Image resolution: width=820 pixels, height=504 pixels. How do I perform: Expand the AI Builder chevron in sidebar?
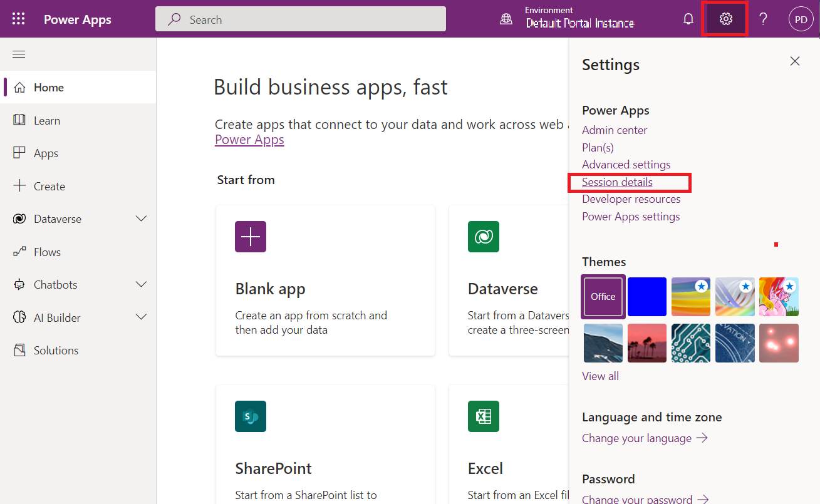click(x=142, y=317)
